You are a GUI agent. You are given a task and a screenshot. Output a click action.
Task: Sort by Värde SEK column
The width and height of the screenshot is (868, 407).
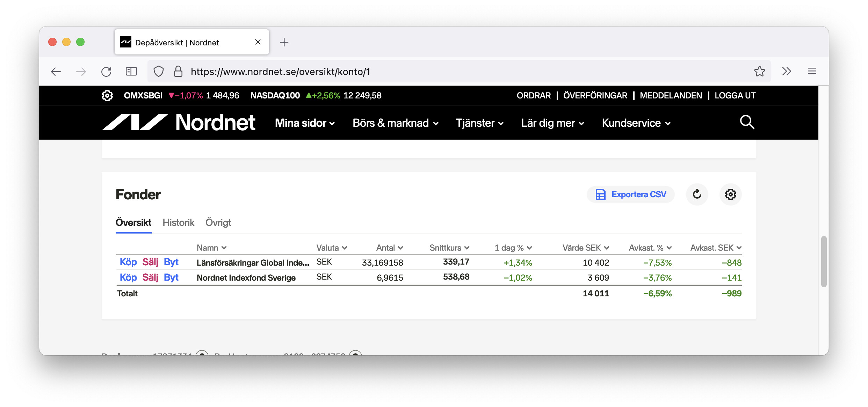(x=586, y=247)
